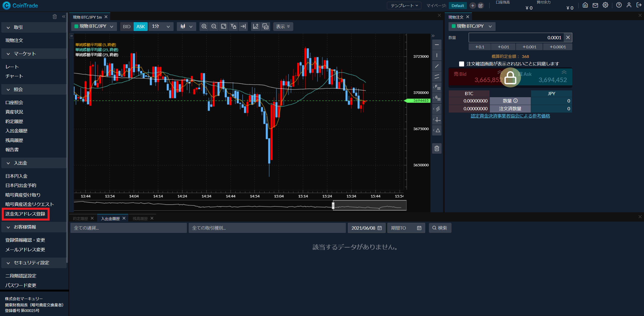Open the 現物 BTC/JPY chart symbol dropdown

94,26
